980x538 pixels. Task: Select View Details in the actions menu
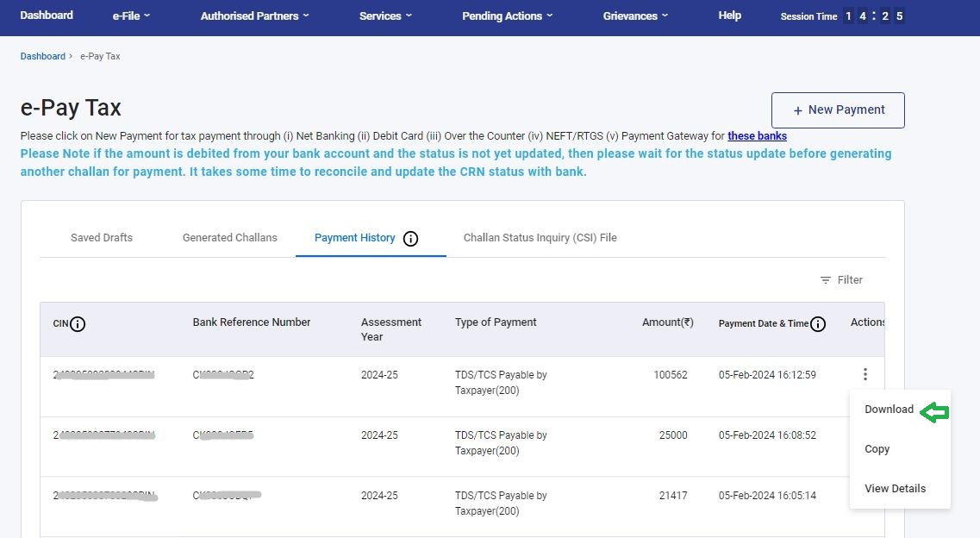click(x=895, y=489)
